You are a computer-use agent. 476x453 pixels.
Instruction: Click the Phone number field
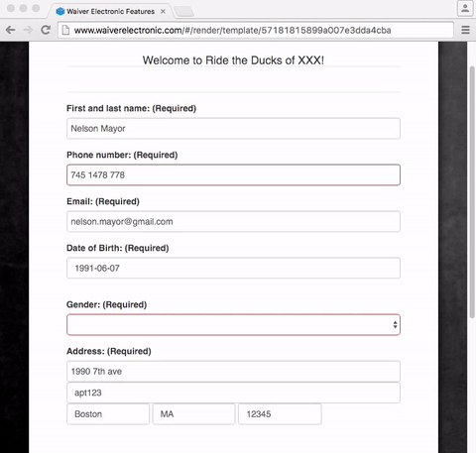pyautogui.click(x=233, y=174)
